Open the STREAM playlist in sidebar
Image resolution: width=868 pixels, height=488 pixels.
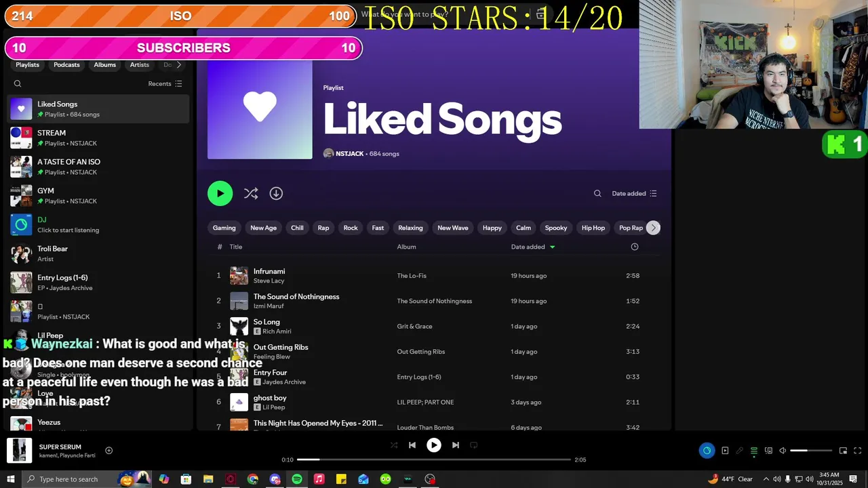[x=98, y=138]
